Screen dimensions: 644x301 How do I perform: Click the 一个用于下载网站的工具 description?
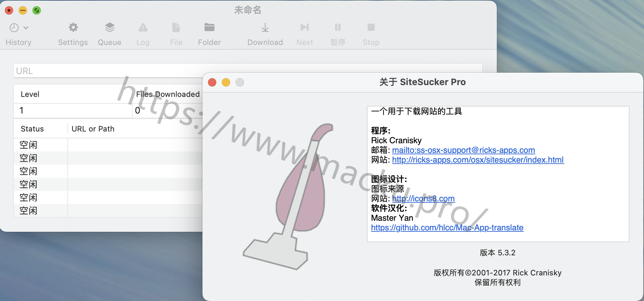pyautogui.click(x=416, y=111)
